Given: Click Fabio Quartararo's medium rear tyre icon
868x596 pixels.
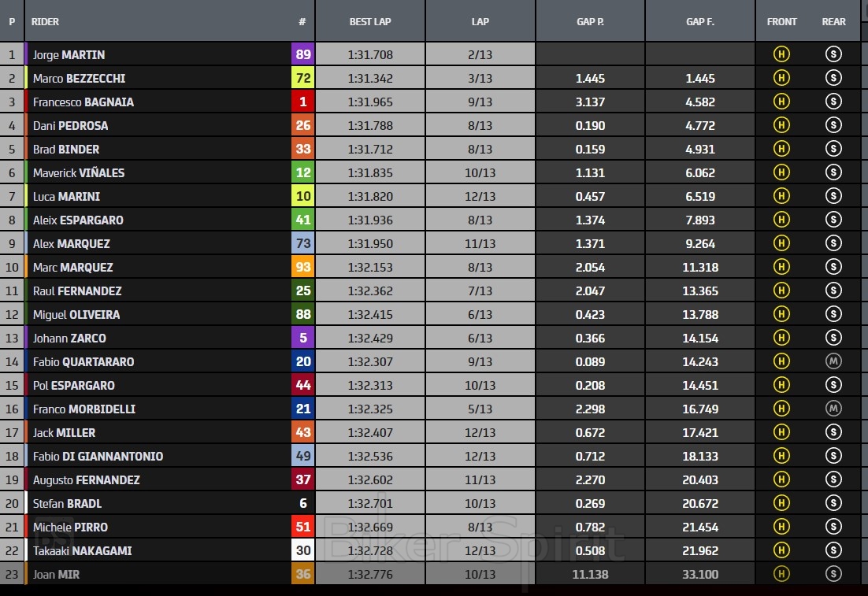Looking at the screenshot, I should click(833, 361).
